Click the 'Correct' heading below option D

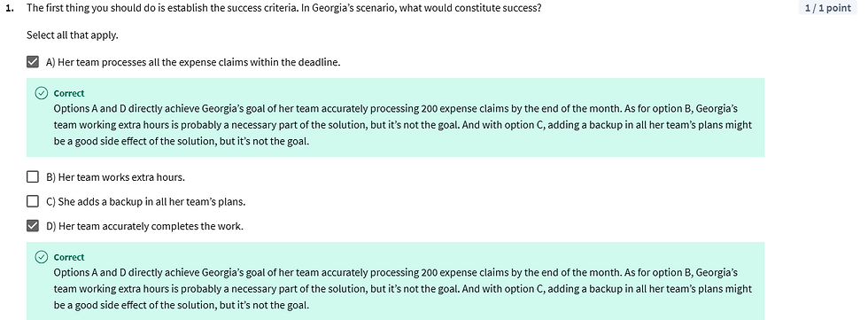69,257
